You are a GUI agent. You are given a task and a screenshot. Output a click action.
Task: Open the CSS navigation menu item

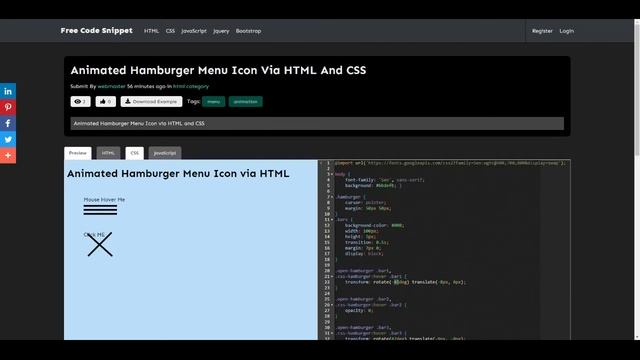pos(170,31)
